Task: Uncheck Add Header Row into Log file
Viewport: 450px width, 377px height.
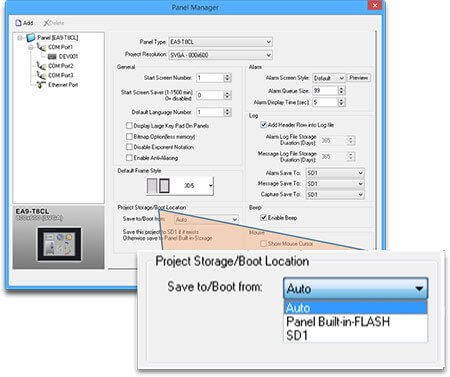Action: coord(263,125)
